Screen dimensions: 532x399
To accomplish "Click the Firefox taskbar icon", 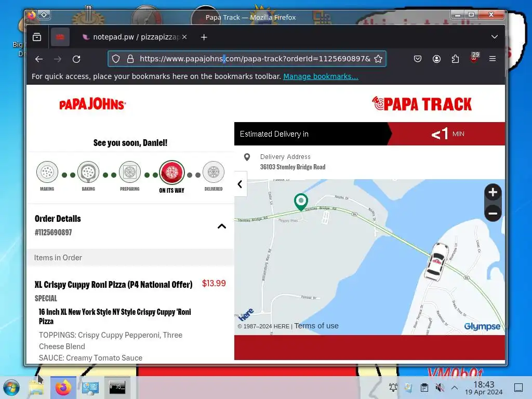I will click(x=63, y=388).
